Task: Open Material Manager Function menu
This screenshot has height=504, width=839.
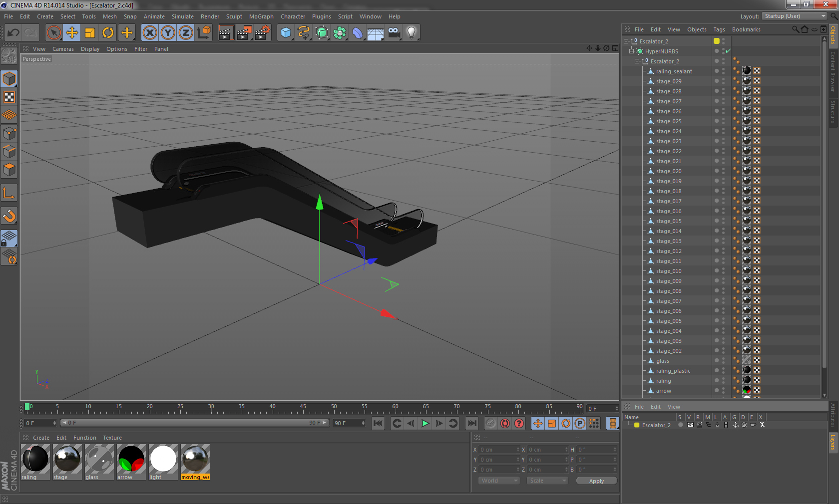Action: [x=84, y=438]
